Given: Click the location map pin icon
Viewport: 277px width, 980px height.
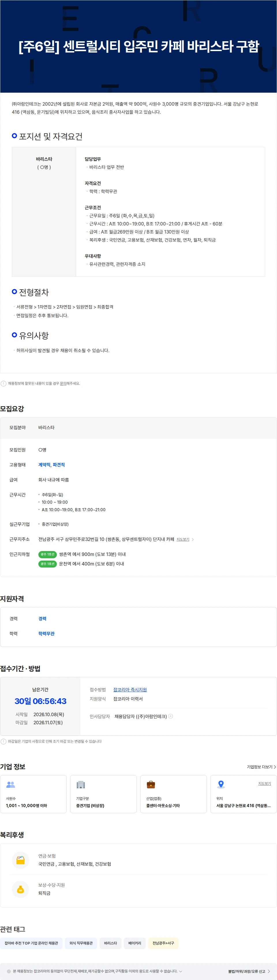Looking at the screenshot, I should tap(221, 785).
